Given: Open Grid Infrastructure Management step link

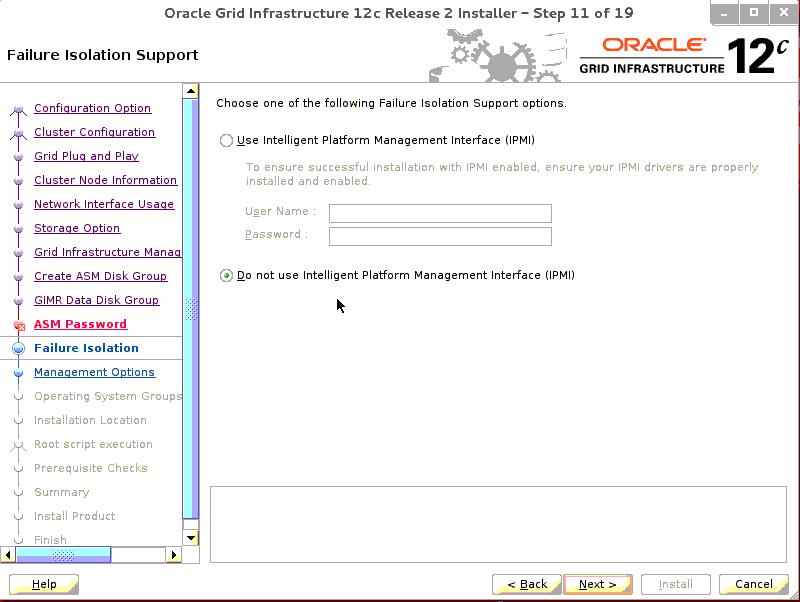Looking at the screenshot, I should pyautogui.click(x=107, y=252).
